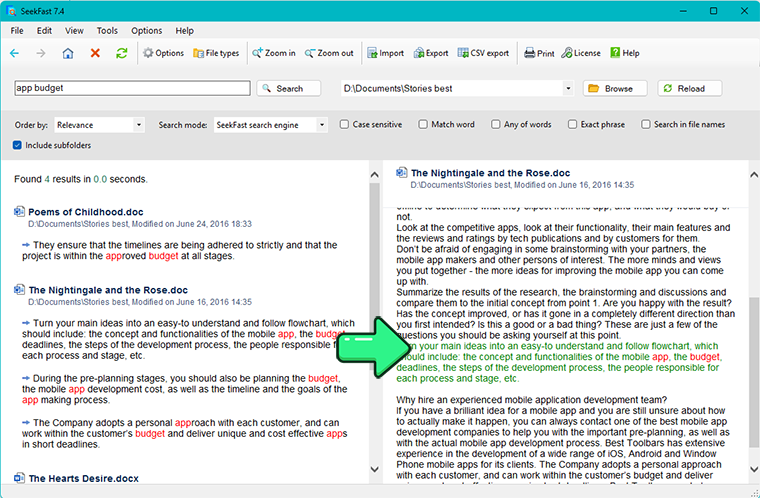Open the Help menu in menu bar
Screen dimensions: 760x498
[184, 31]
